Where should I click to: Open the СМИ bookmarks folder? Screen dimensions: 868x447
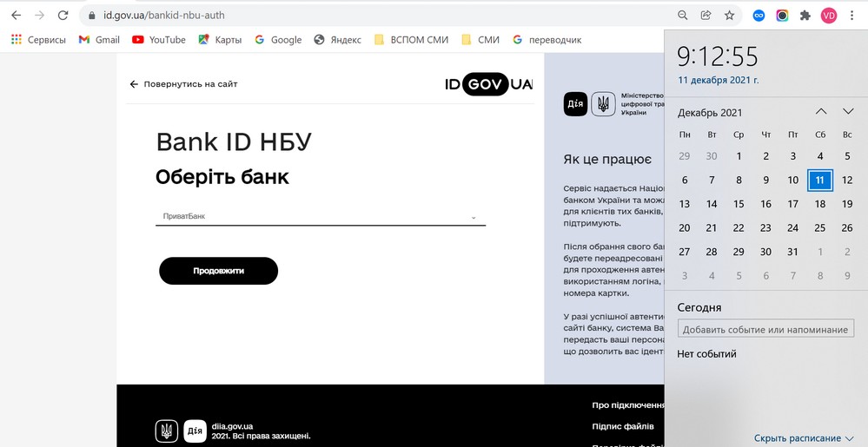point(480,40)
